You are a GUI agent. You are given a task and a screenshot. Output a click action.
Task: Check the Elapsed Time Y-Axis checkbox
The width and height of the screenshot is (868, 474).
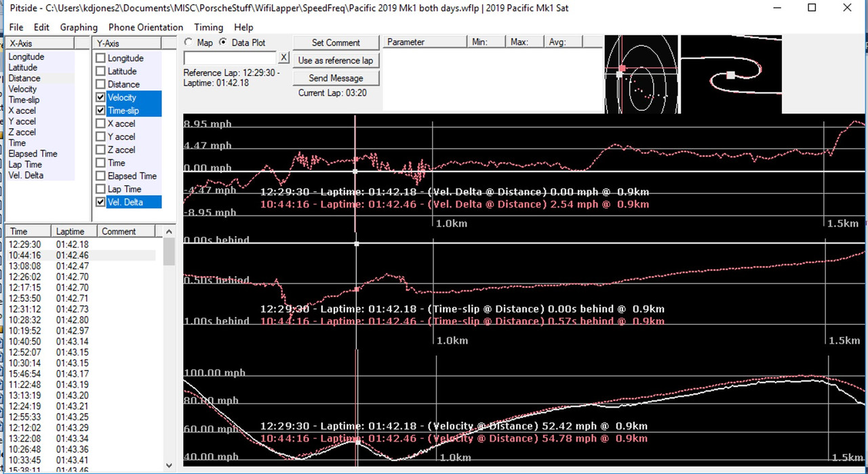click(x=100, y=176)
